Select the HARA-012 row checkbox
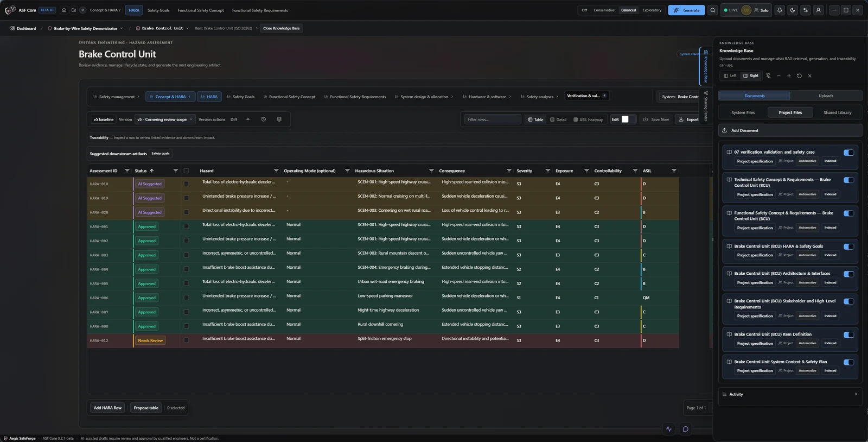 [x=186, y=340]
